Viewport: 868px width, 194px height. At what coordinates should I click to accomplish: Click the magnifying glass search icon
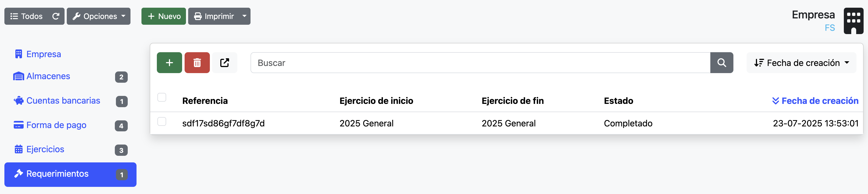click(x=722, y=62)
